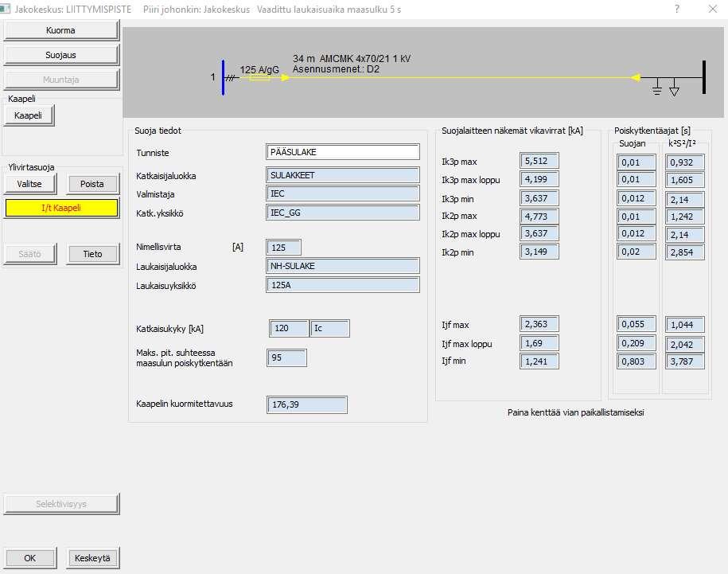Screen dimensions: 728x574
Task: Click Suojan time field 0,803
Action: tap(636, 361)
